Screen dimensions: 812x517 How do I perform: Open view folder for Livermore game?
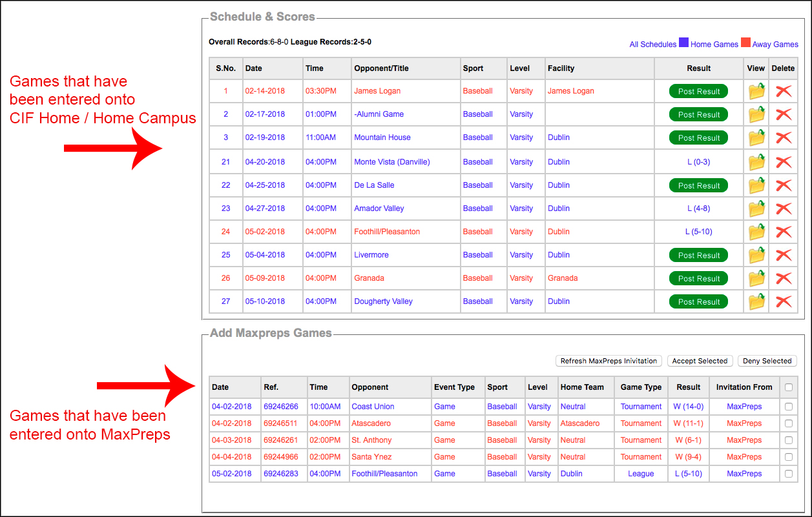point(756,256)
